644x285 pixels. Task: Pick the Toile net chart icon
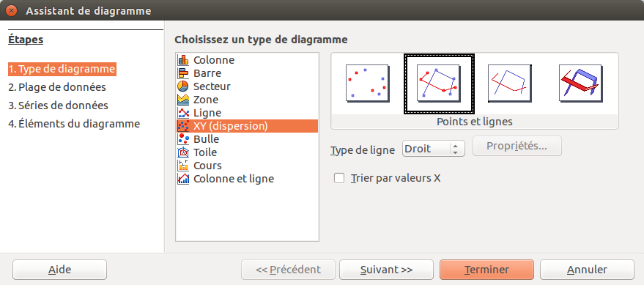pos(182,152)
